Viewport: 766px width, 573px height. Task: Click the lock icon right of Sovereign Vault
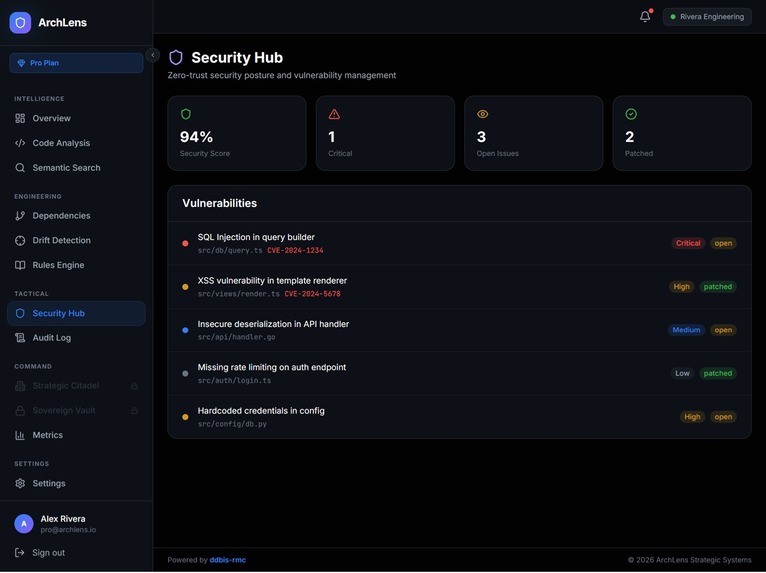pyautogui.click(x=134, y=410)
